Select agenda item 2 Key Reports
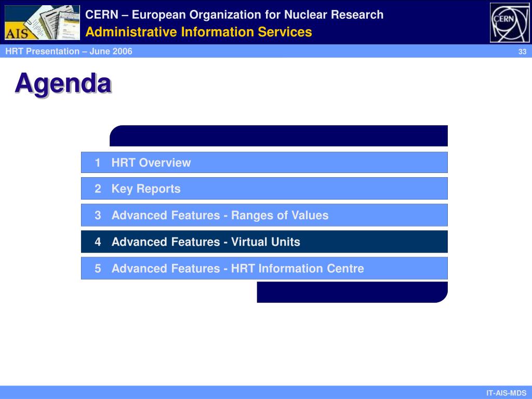This screenshot has height=399, width=532. (264, 189)
